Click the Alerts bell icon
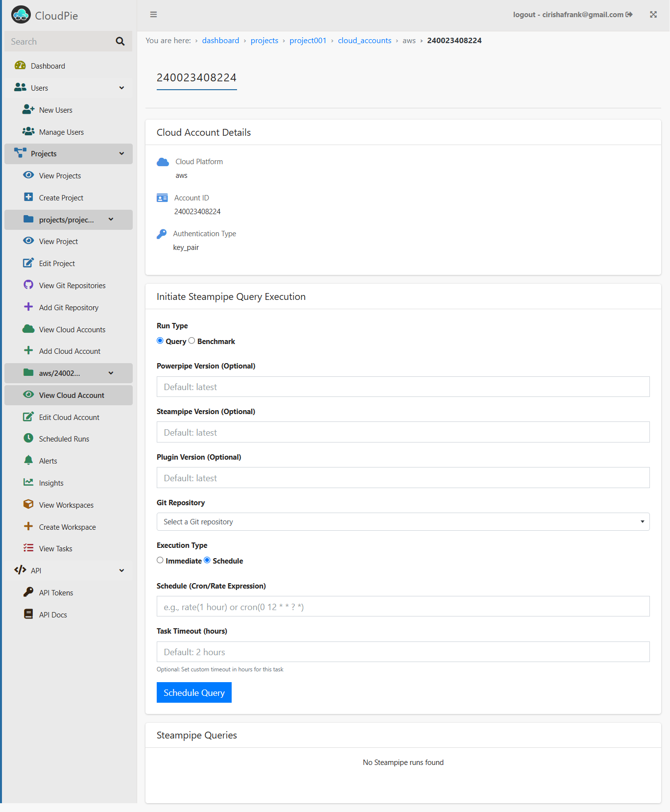Viewport: 670px width, 812px height. (x=28, y=460)
